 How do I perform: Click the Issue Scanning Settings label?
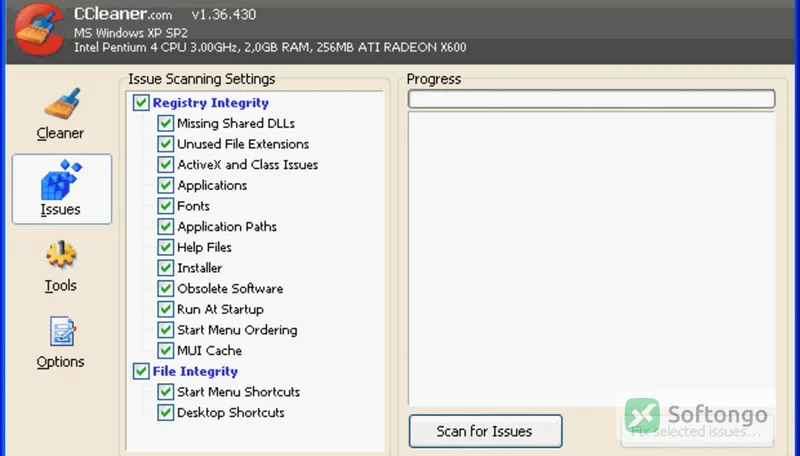coord(202,79)
